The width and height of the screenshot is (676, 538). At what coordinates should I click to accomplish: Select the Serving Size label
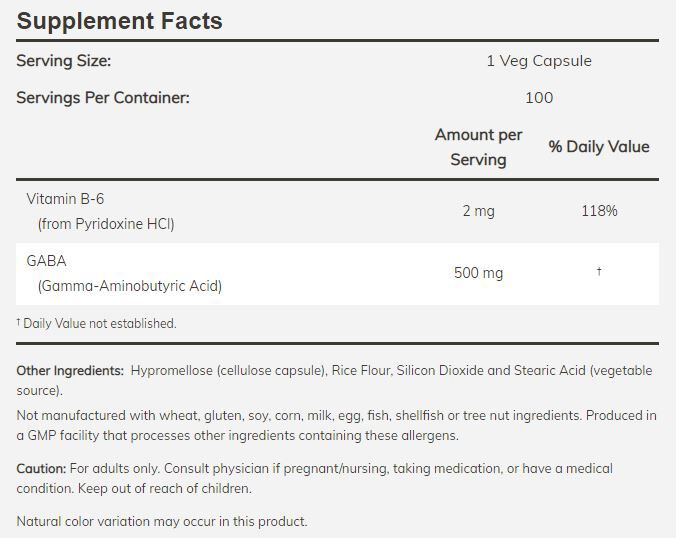[x=63, y=61]
